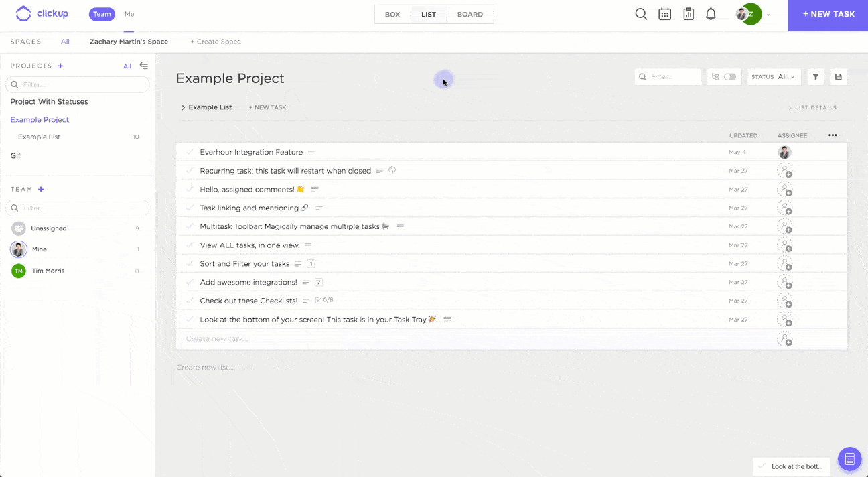Toggle the subtasks switch

(x=729, y=77)
